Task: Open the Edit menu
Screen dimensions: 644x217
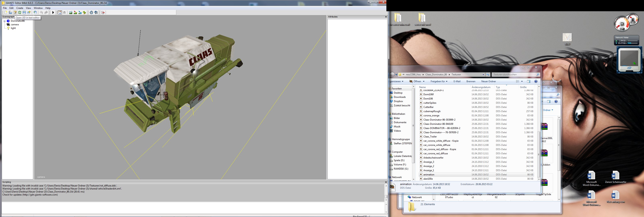Action: (x=11, y=8)
